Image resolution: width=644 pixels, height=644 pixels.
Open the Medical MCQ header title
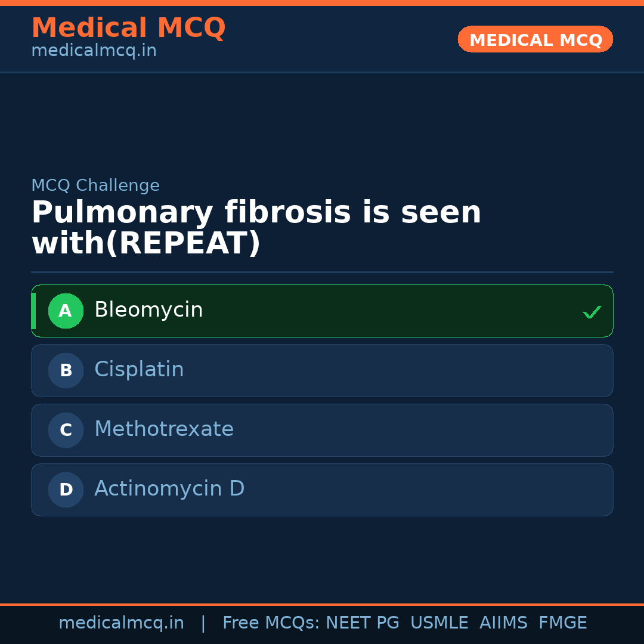pos(128,28)
